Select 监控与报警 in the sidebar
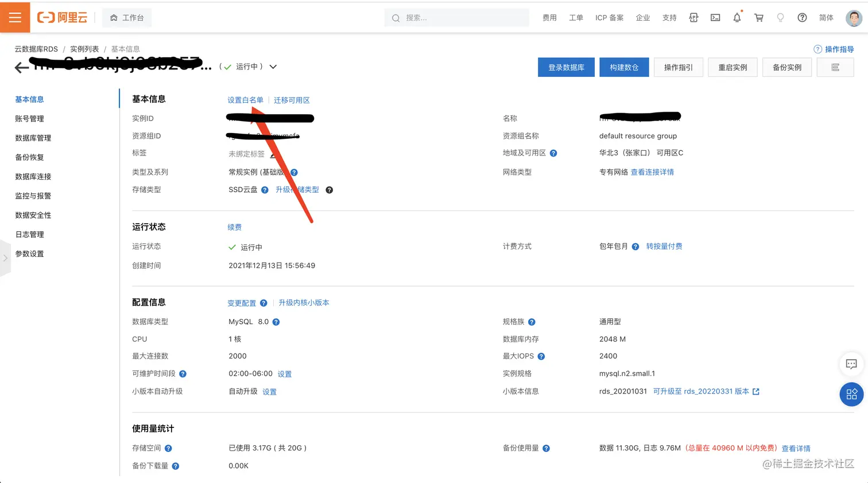The height and width of the screenshot is (483, 868). click(33, 196)
